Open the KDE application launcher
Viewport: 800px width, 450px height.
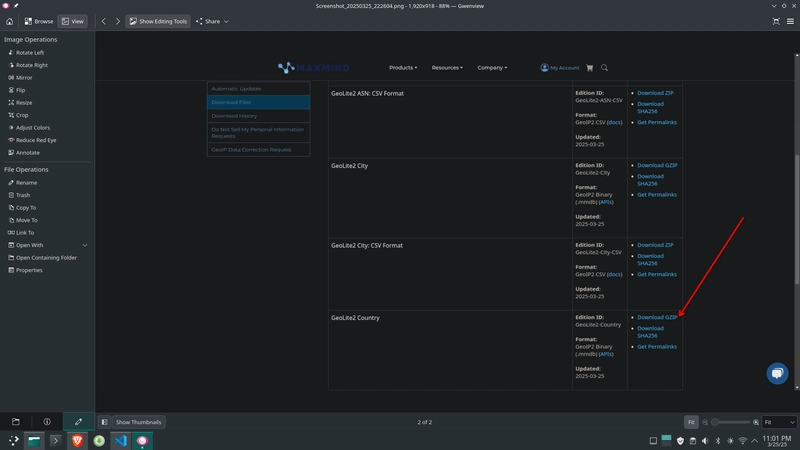pos(13,440)
